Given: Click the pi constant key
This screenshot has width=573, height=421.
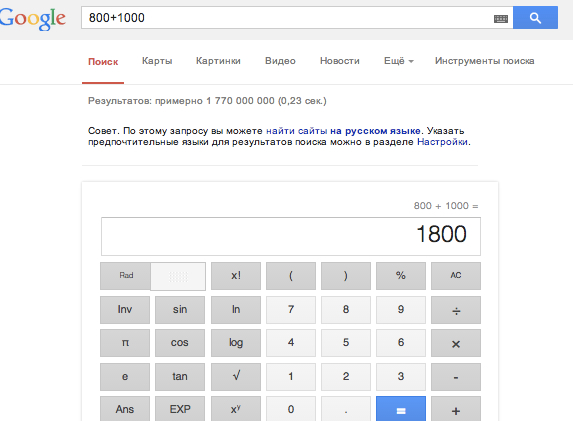Looking at the screenshot, I should [x=125, y=343].
